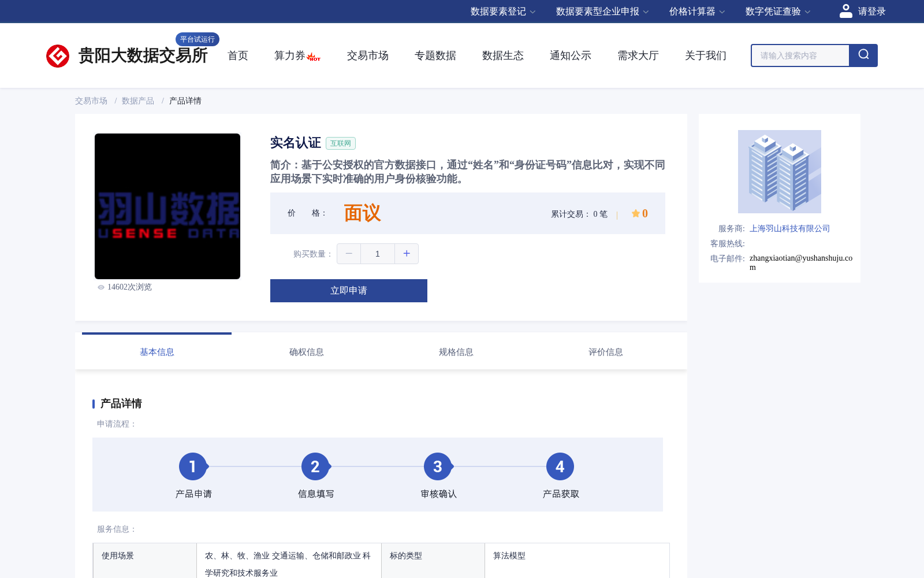924x578 pixels.
Task: Click the provider building thumbnail
Action: (x=780, y=172)
